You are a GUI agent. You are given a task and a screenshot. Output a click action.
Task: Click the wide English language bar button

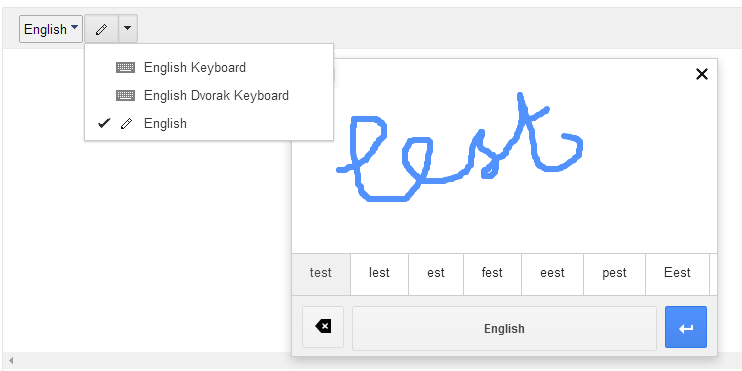[x=504, y=328]
